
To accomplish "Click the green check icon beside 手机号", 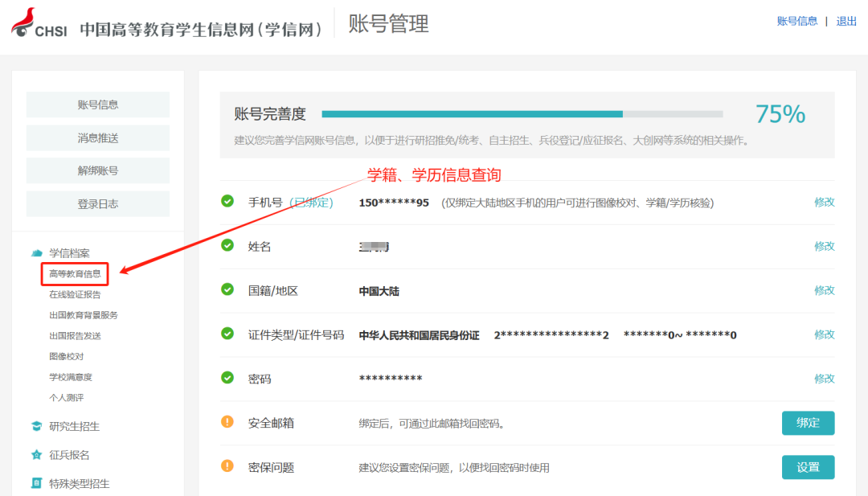I will pyautogui.click(x=227, y=202).
